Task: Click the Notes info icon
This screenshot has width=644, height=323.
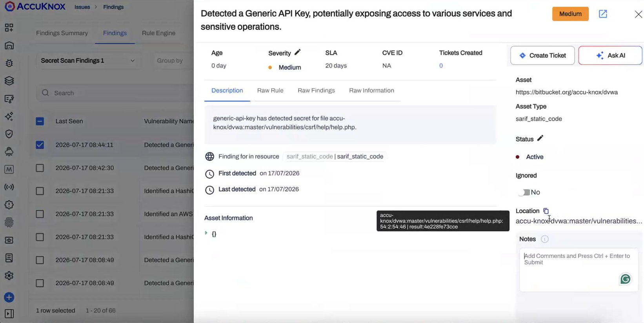Action: pyautogui.click(x=545, y=239)
